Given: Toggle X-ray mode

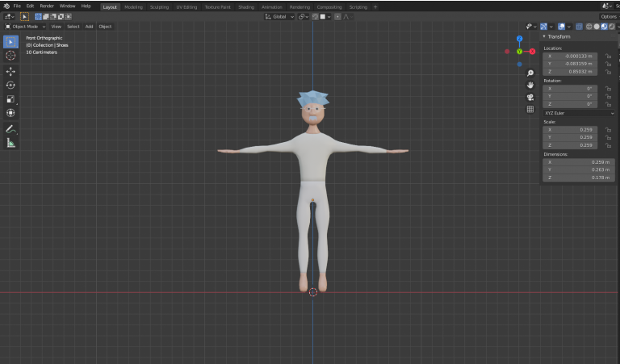Looking at the screenshot, I should [579, 27].
